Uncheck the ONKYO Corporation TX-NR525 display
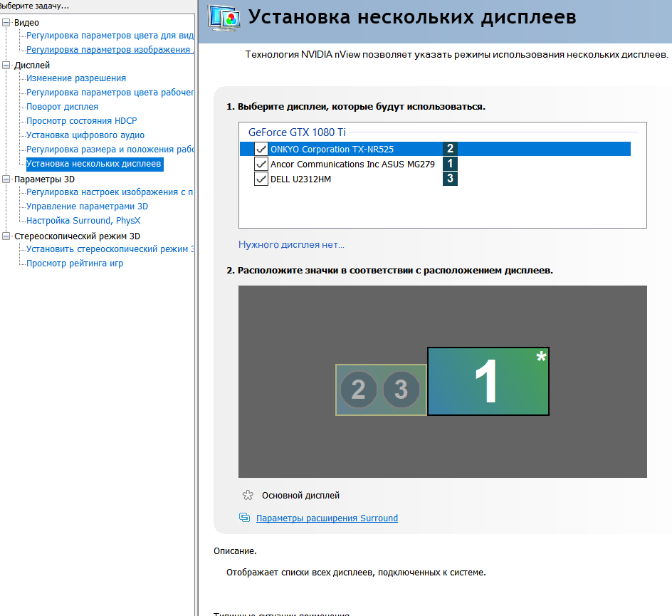This screenshot has width=672, height=616. click(261, 149)
